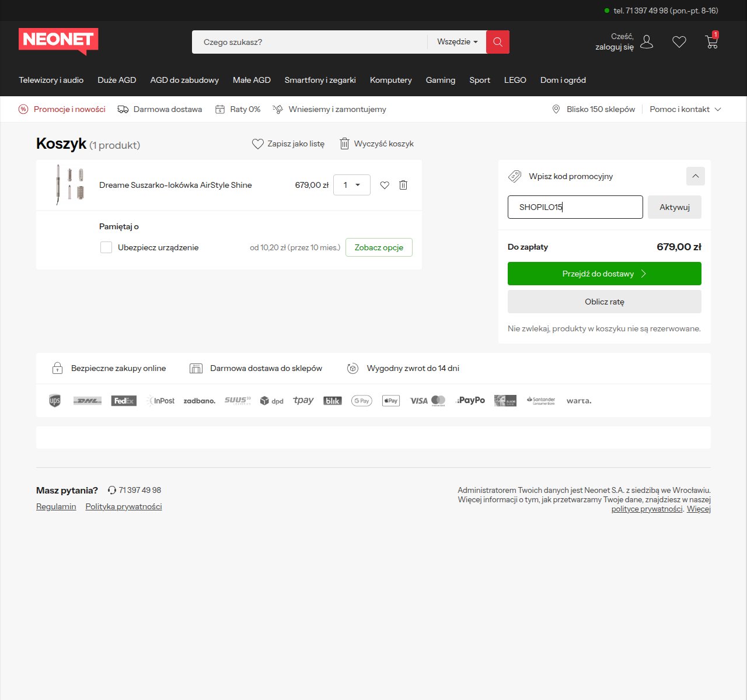
Task: Open the LEGO category
Action: click(x=515, y=80)
